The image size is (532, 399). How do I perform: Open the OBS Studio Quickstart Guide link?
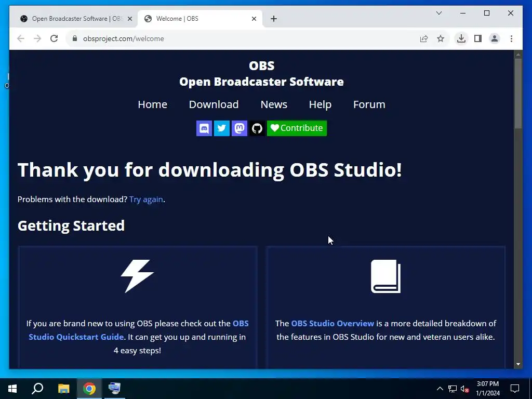(138, 330)
